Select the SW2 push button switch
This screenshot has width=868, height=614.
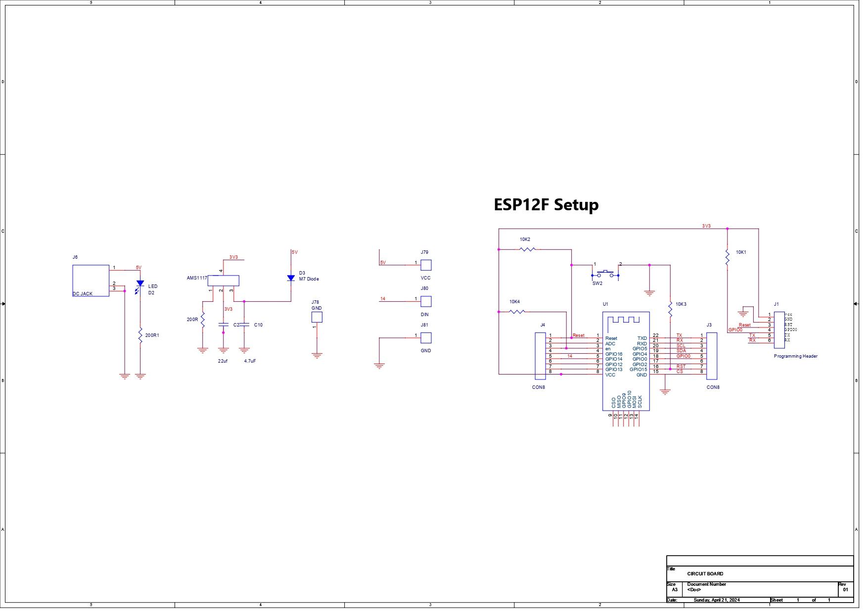click(x=605, y=274)
